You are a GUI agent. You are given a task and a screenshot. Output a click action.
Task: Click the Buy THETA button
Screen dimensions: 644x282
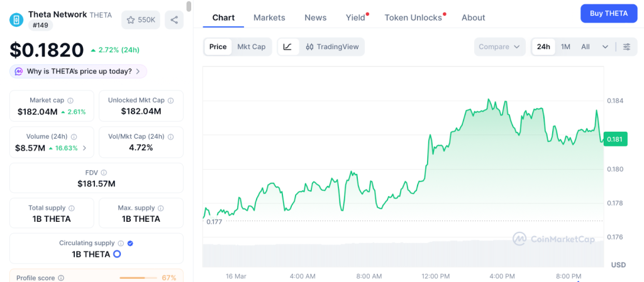coord(608,13)
